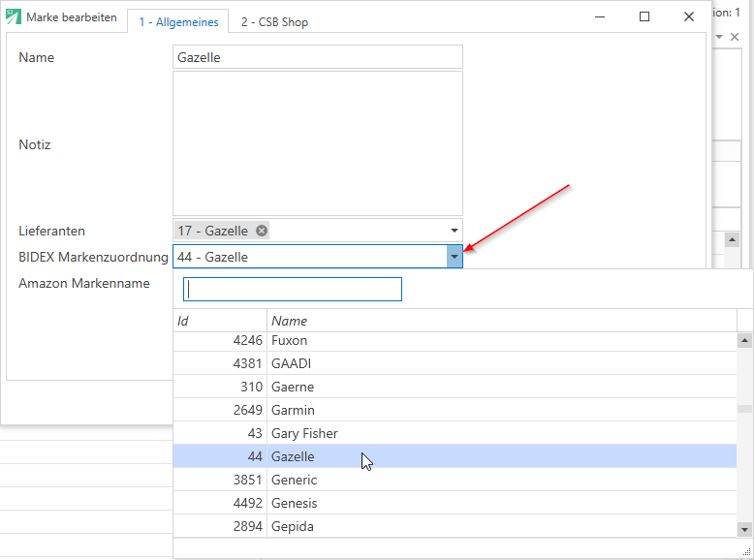This screenshot has width=754, height=560.
Task: Select the highlighted Gazelle row
Action: click(x=455, y=456)
